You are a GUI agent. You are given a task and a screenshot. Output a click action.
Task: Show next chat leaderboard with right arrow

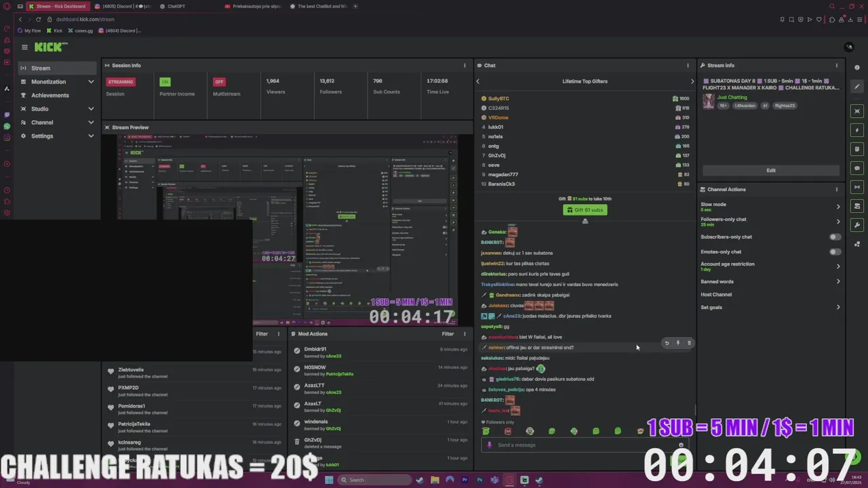[x=692, y=81]
